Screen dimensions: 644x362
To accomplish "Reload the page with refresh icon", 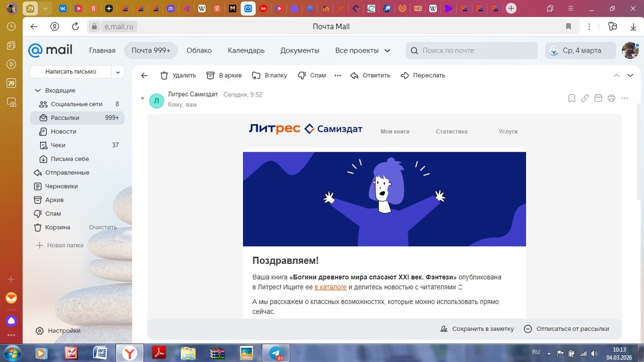I will click(75, 26).
